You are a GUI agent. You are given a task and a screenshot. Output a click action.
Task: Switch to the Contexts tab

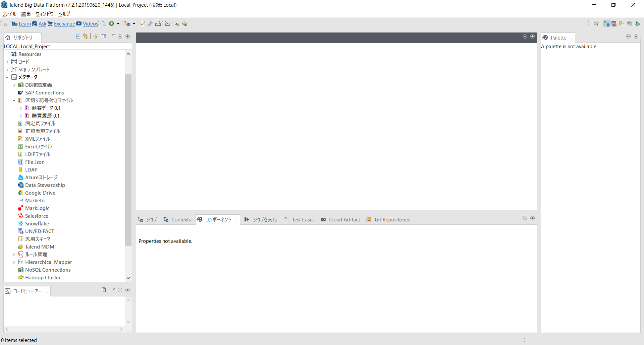177,220
